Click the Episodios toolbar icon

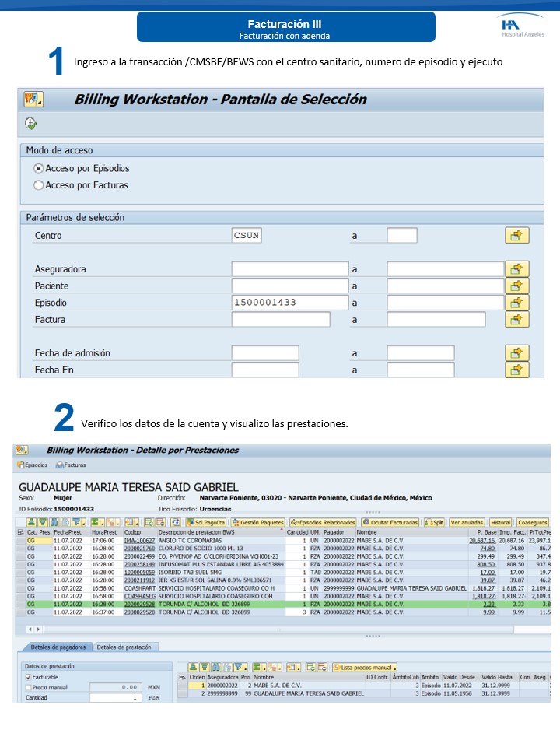point(32,465)
